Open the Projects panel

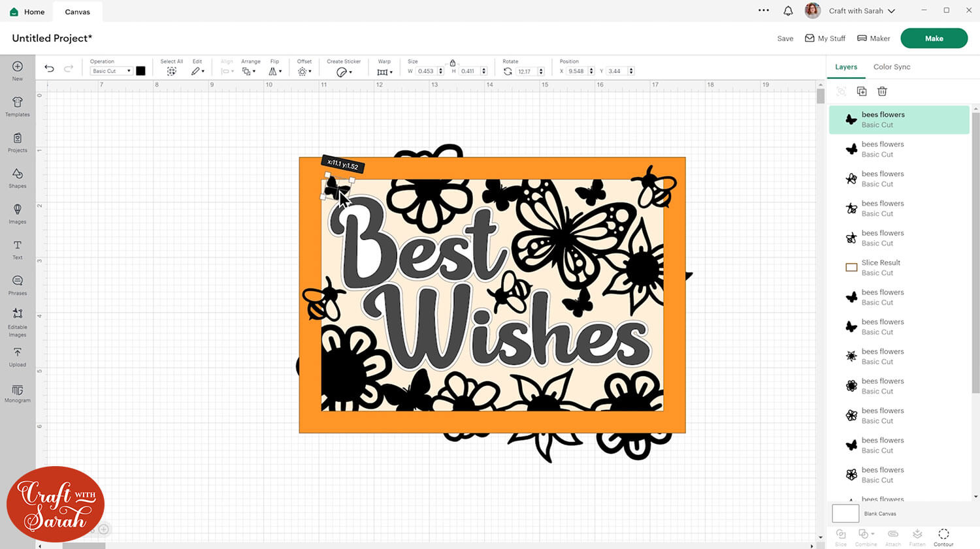click(18, 142)
